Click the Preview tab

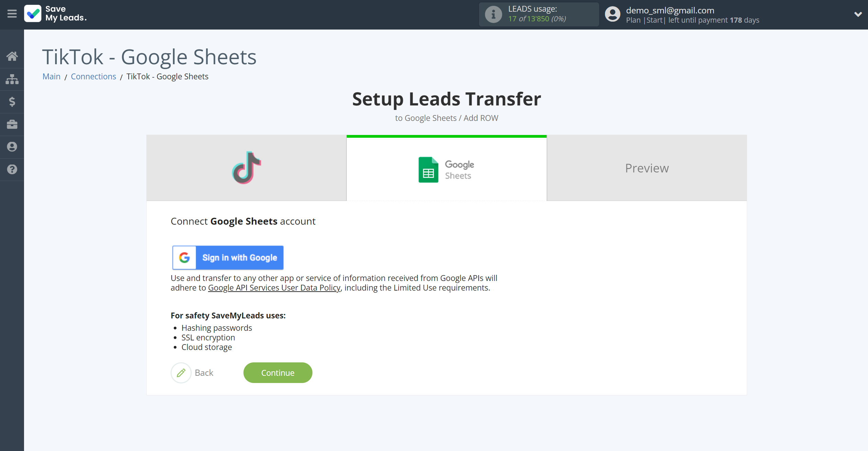pos(647,168)
